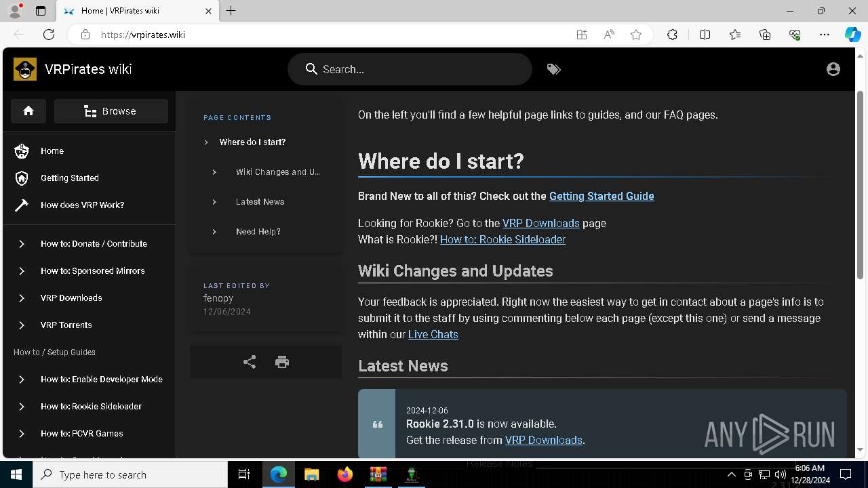This screenshot has width=868, height=488.
Task: Click the browser address bar URL
Action: 143,35
